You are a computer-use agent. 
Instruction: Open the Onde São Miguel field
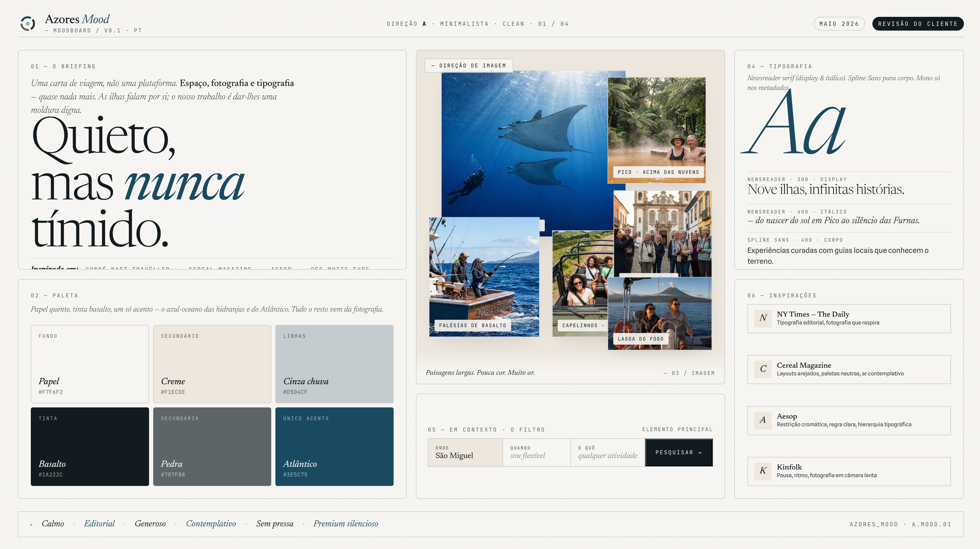click(465, 452)
